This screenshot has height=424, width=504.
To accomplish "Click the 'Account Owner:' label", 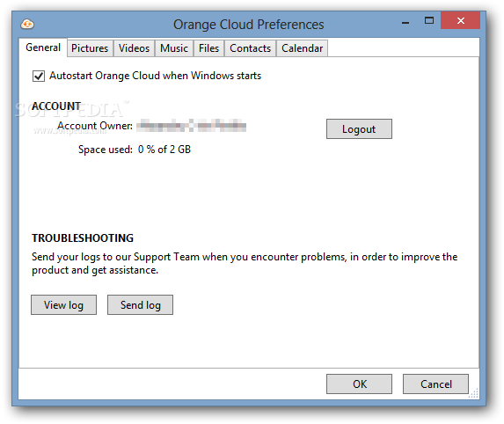I will tap(95, 126).
